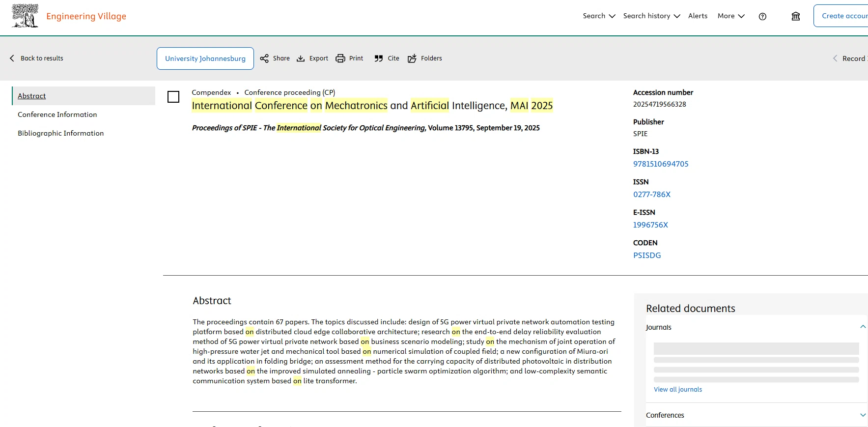Expand the More menu
The image size is (868, 427).
[731, 16]
